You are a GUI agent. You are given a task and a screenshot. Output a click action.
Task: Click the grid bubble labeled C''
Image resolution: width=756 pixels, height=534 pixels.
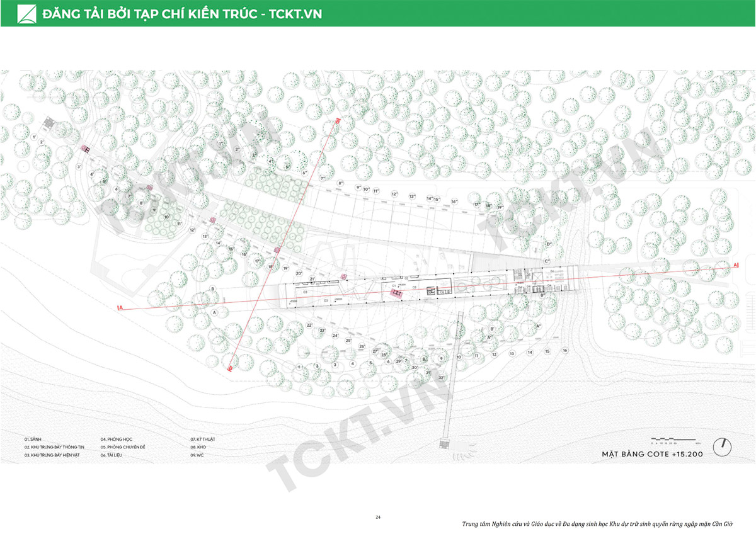tap(547, 261)
